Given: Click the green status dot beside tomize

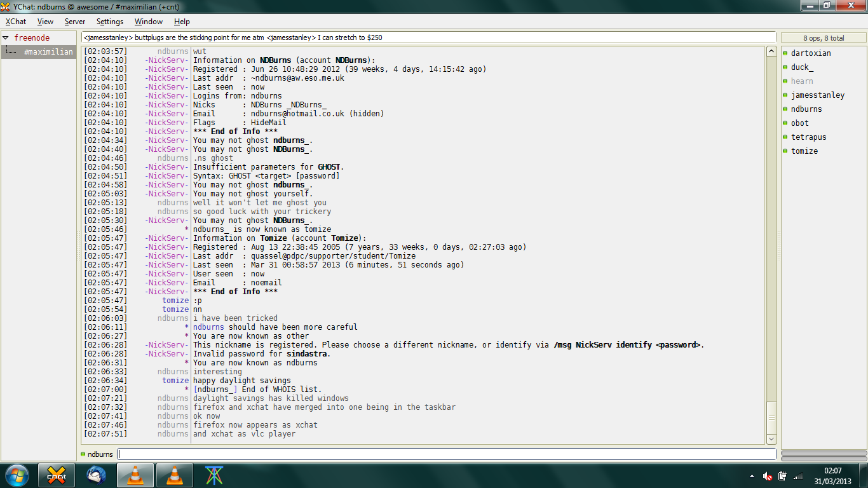Looking at the screenshot, I should tap(785, 151).
